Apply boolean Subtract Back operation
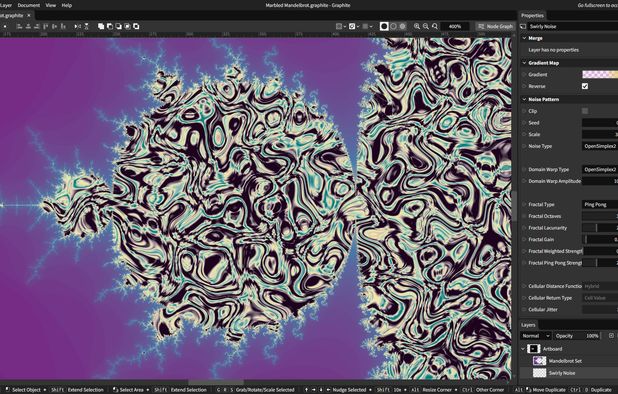The width and height of the screenshot is (618, 394). [118, 26]
